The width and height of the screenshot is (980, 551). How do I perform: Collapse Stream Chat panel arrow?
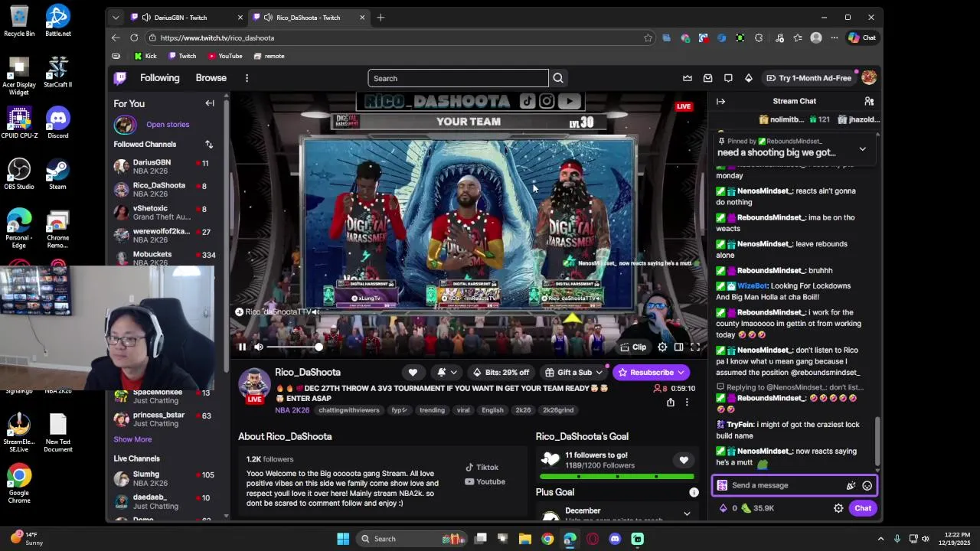(720, 101)
